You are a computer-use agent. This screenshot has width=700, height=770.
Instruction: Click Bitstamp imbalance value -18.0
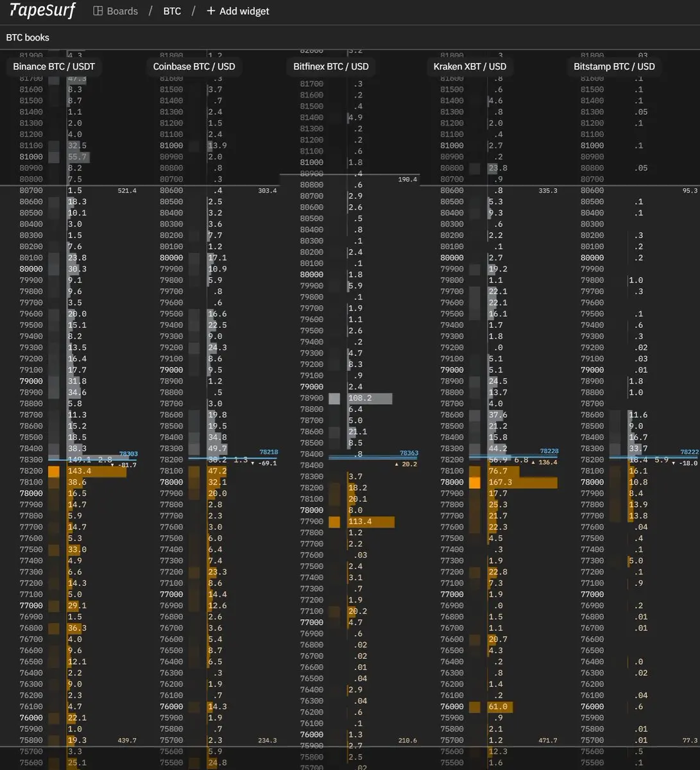pos(688,463)
